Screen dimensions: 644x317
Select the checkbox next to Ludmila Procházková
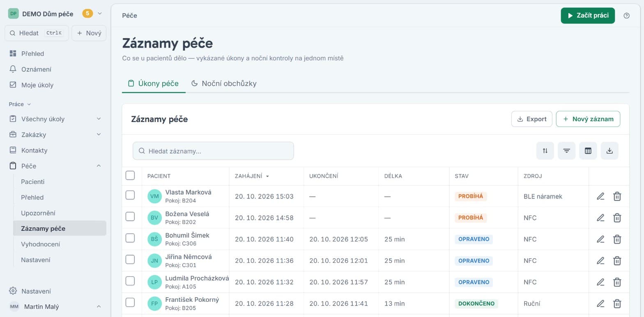click(x=130, y=281)
